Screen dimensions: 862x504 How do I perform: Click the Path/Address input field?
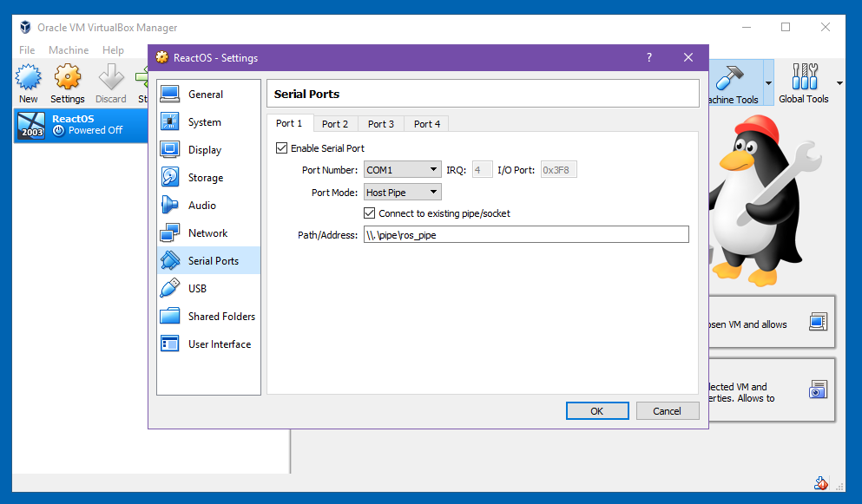526,235
